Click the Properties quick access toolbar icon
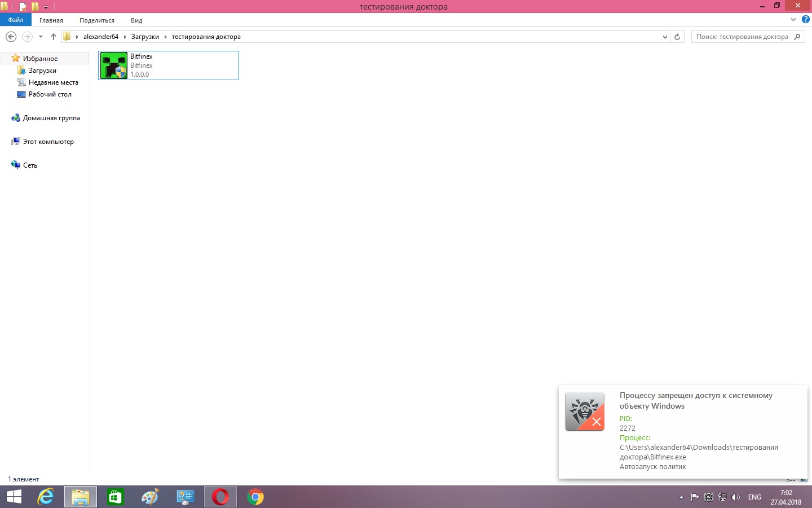812x508 pixels. [23, 7]
